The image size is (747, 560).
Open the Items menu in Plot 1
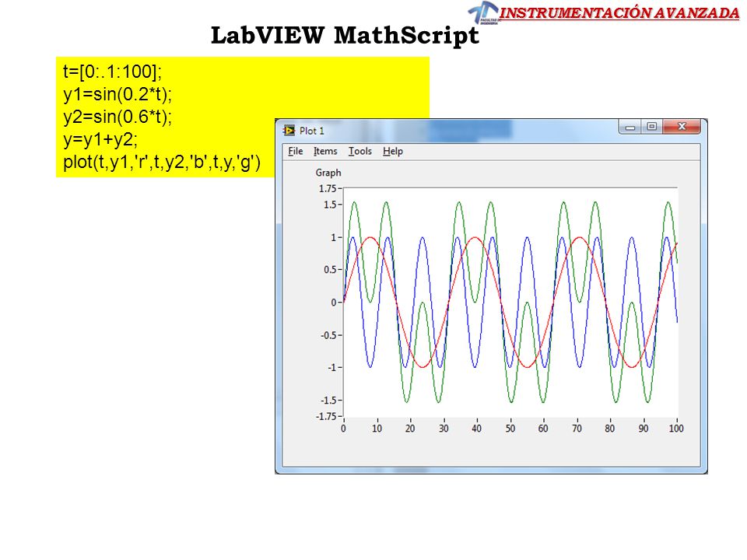pyautogui.click(x=325, y=151)
